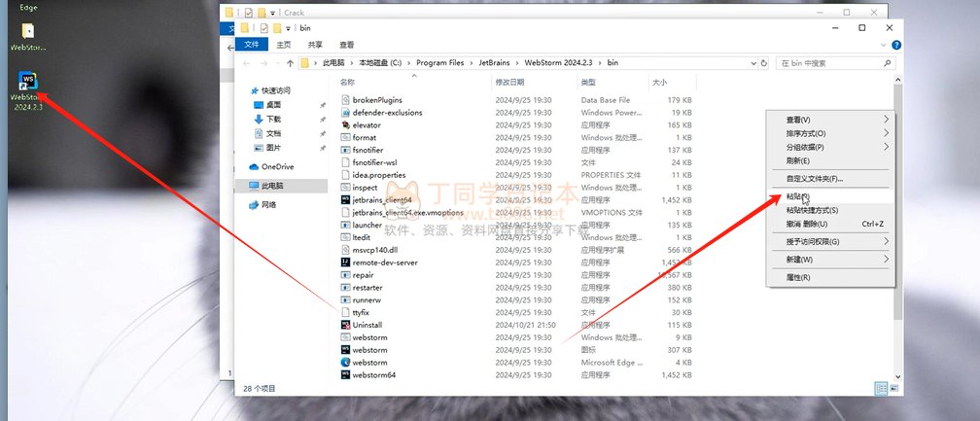Click 本地磁盘 (C:) in address breadcrumb
This screenshot has height=421, width=980.
click(380, 63)
